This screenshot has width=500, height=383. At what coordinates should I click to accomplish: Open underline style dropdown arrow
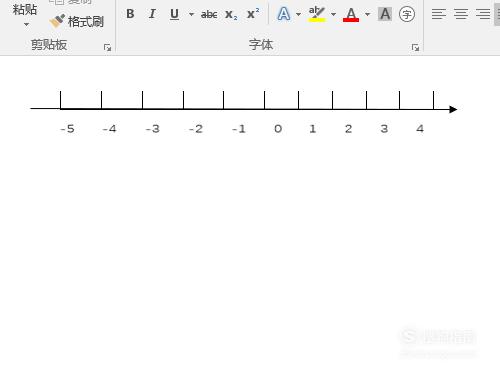pos(191,14)
